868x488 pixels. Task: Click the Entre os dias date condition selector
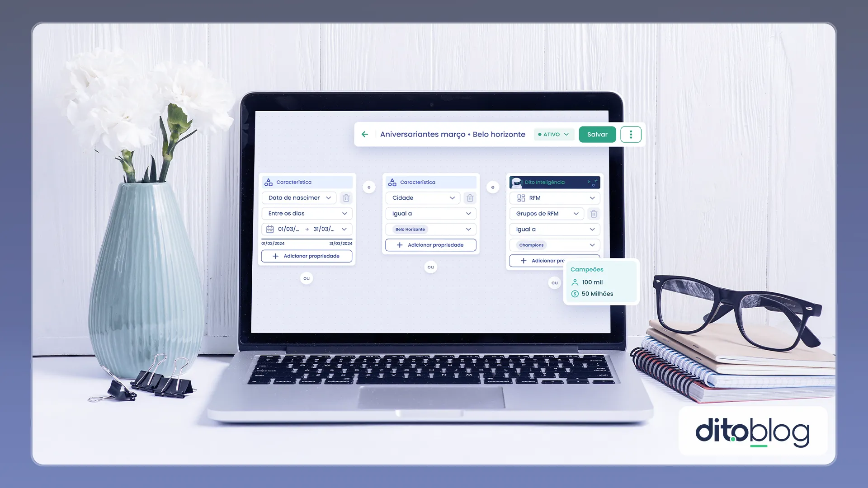[306, 213]
